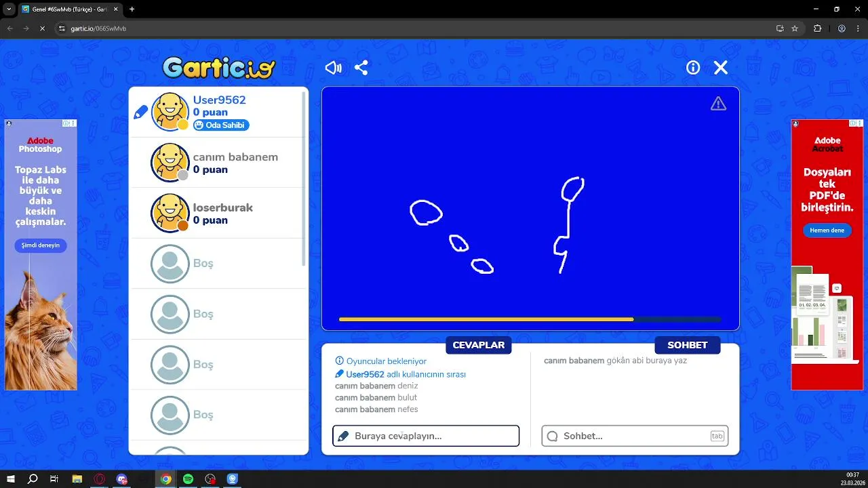
Task: Open Spotify from taskbar
Action: tap(188, 479)
